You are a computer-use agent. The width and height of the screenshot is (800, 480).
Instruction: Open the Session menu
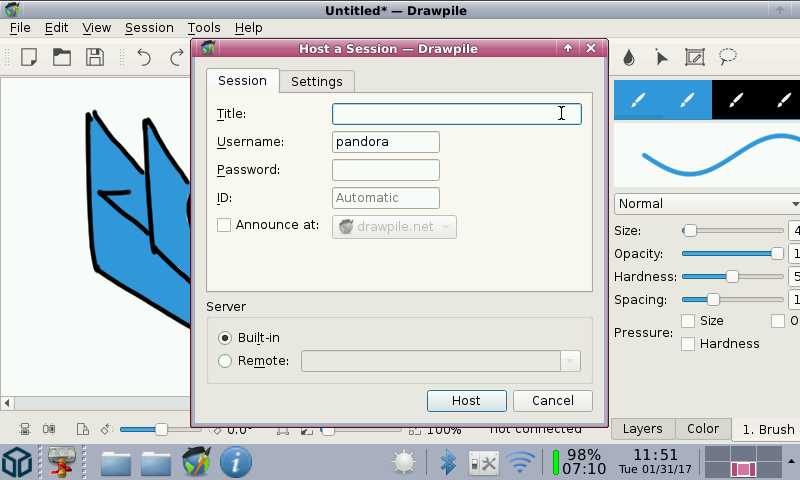(x=149, y=28)
